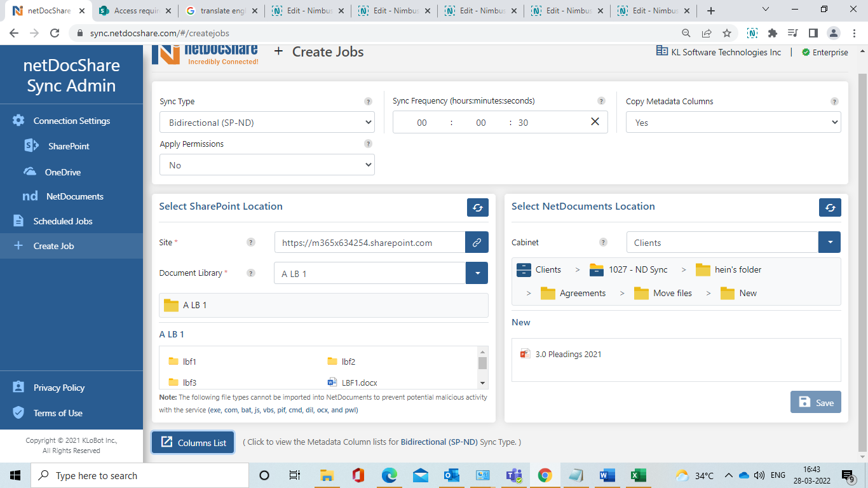Show help for Copy Metadata Columns
The width and height of the screenshot is (868, 488).
pos(834,102)
